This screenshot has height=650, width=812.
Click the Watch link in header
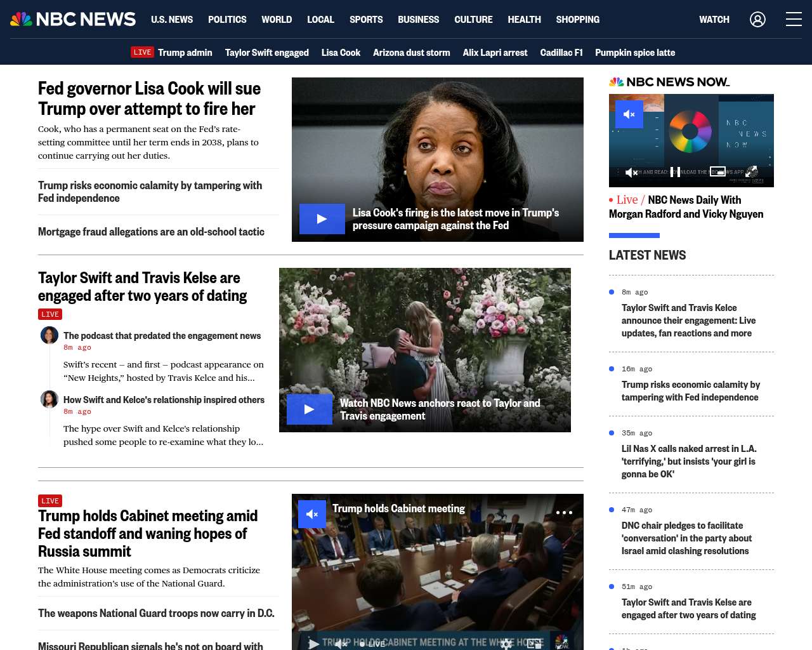point(714,20)
